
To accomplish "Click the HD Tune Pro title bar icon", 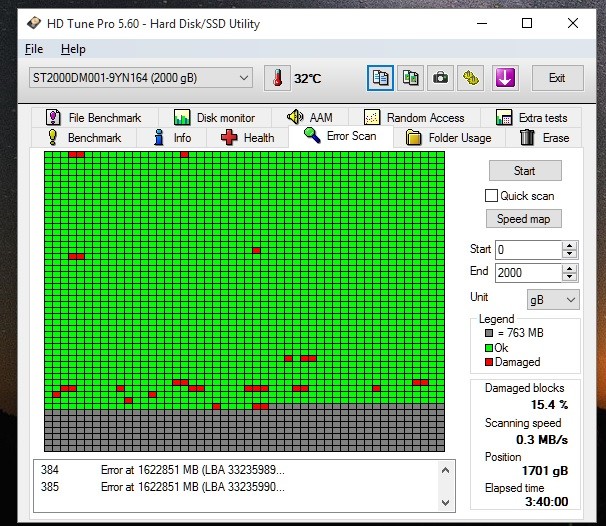I will point(34,23).
